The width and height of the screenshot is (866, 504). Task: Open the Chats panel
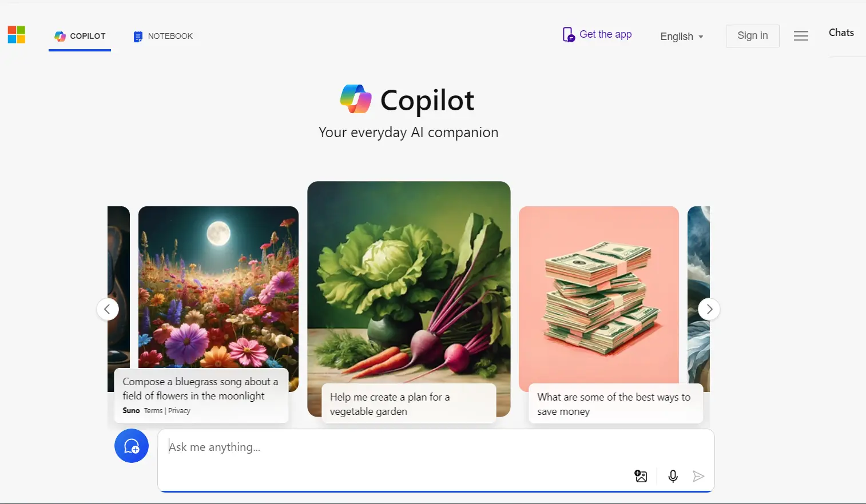point(841,33)
